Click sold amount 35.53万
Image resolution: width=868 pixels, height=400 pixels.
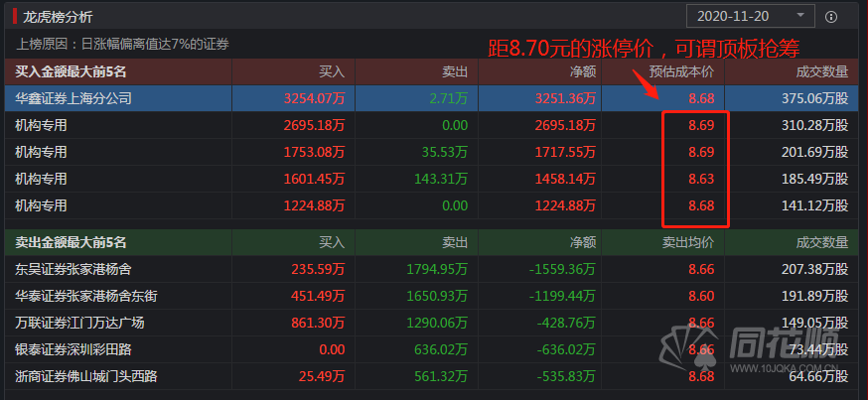point(445,152)
